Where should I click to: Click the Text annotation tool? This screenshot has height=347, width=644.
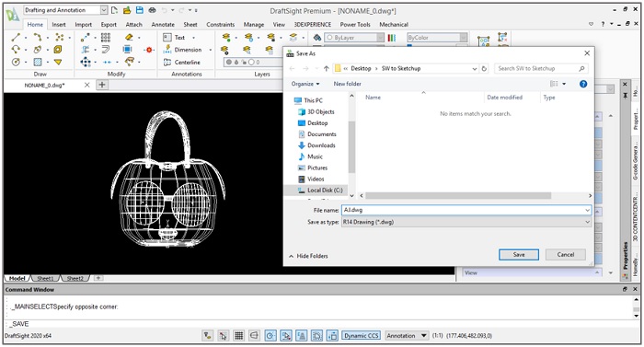click(174, 38)
